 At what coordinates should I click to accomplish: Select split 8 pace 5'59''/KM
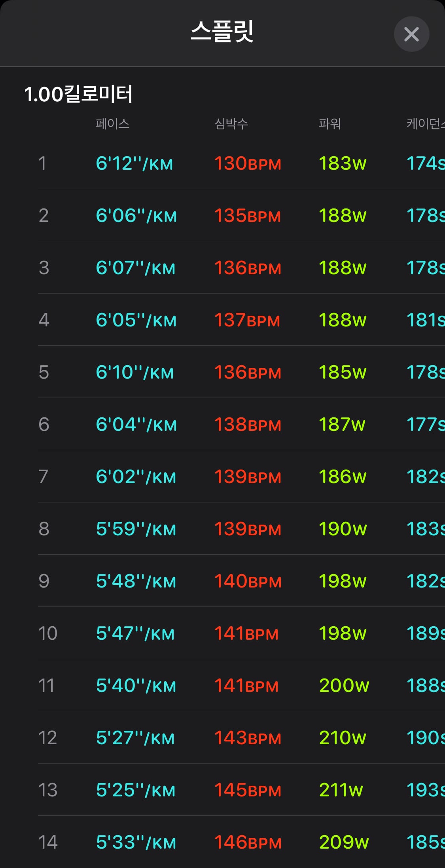point(136,529)
